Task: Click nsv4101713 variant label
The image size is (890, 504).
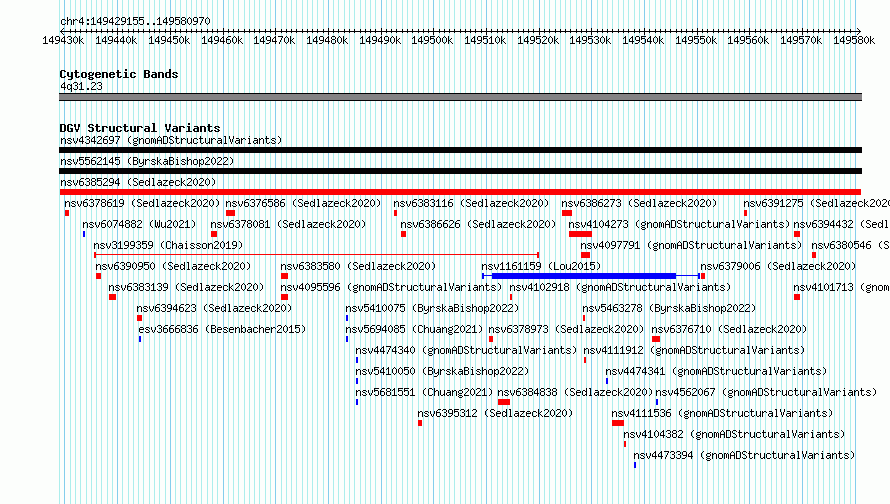Action: pyautogui.click(x=841, y=287)
